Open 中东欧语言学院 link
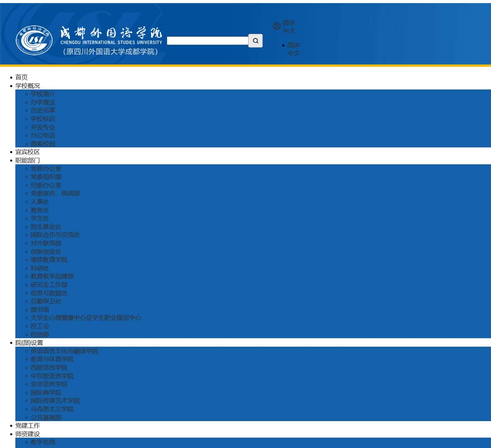 point(52,376)
